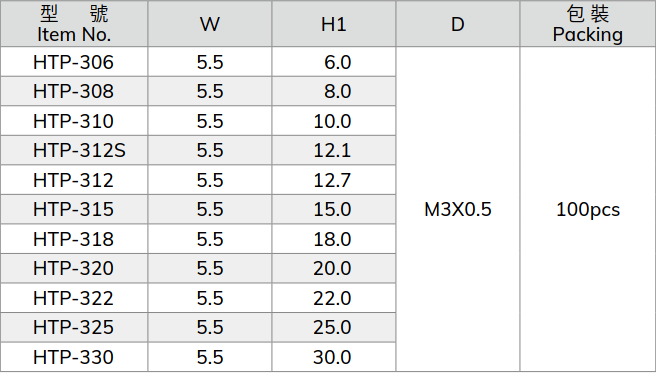
Task: Click the HTP-315 item number
Action: [x=73, y=209]
